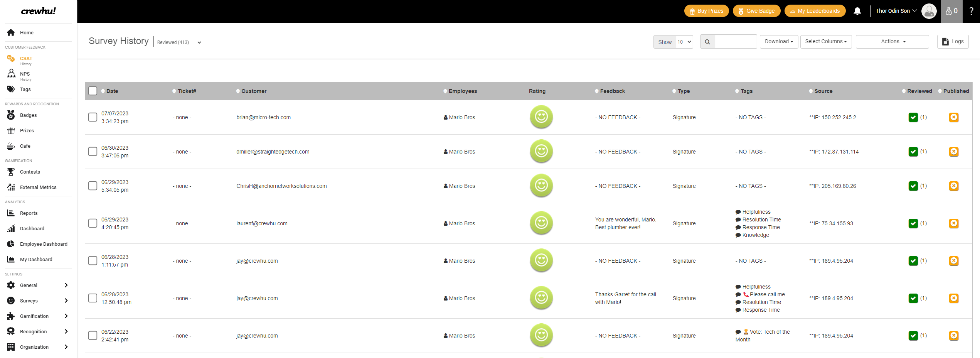Click the Logs button
980x358 pixels.
953,42
